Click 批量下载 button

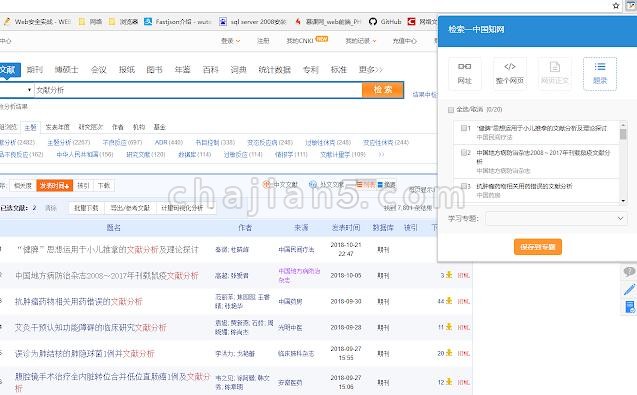86,208
